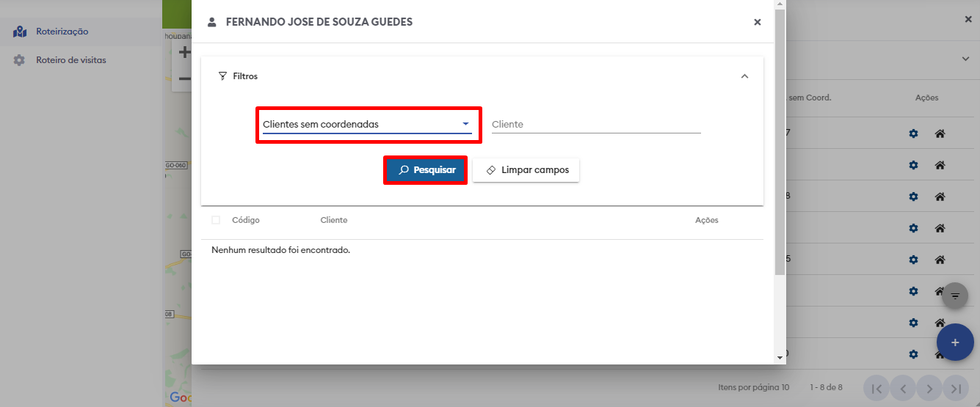The height and width of the screenshot is (407, 980).
Task: Go to the first page of results
Action: point(876,388)
